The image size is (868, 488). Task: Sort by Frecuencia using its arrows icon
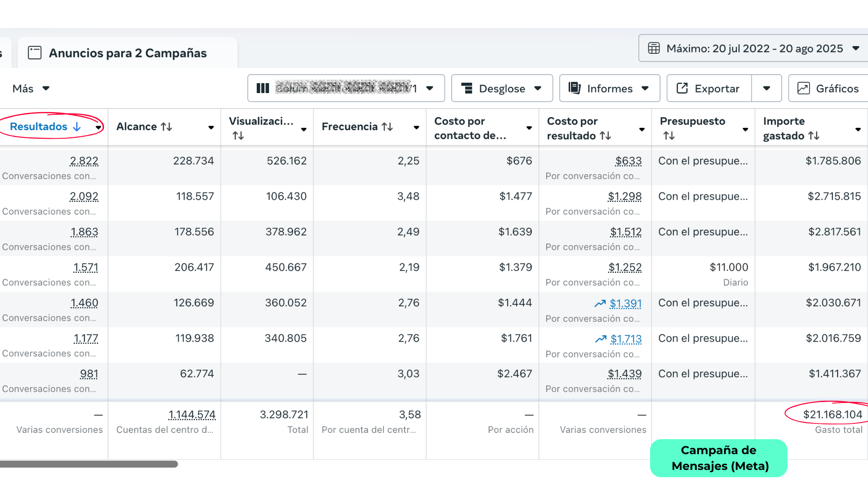pyautogui.click(x=387, y=127)
